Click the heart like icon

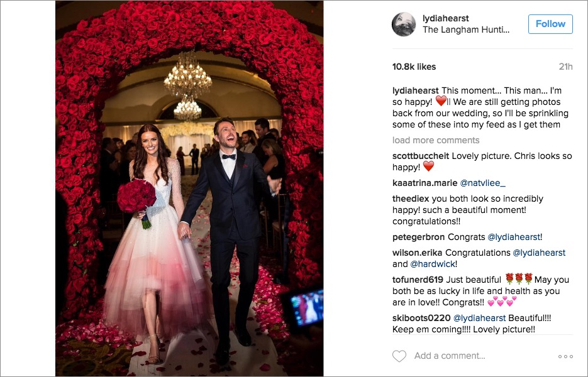399,356
